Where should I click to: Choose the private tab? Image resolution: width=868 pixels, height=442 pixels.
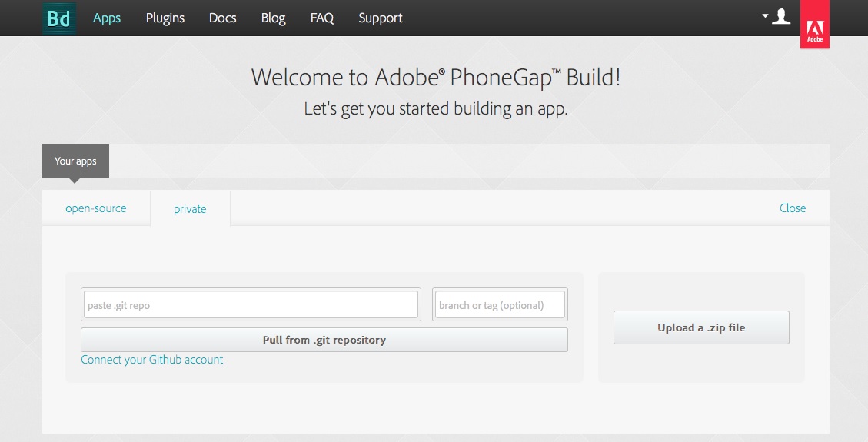point(190,209)
